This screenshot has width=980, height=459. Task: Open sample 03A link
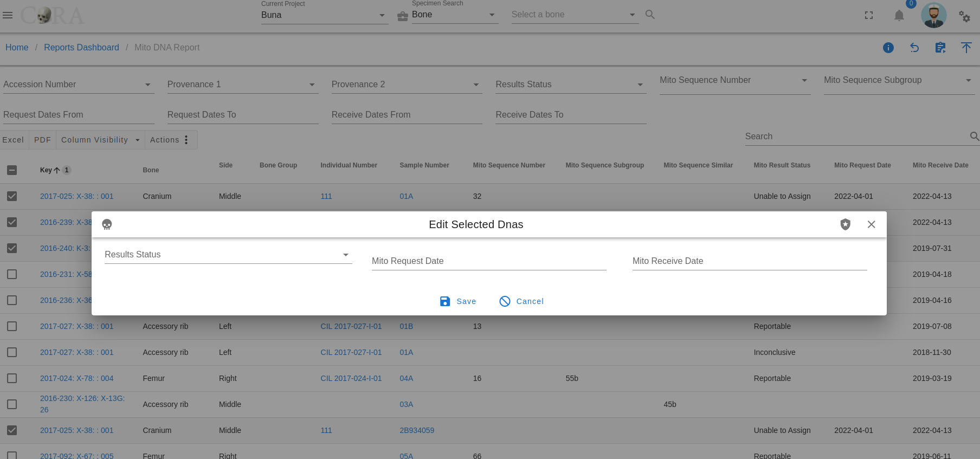407,404
